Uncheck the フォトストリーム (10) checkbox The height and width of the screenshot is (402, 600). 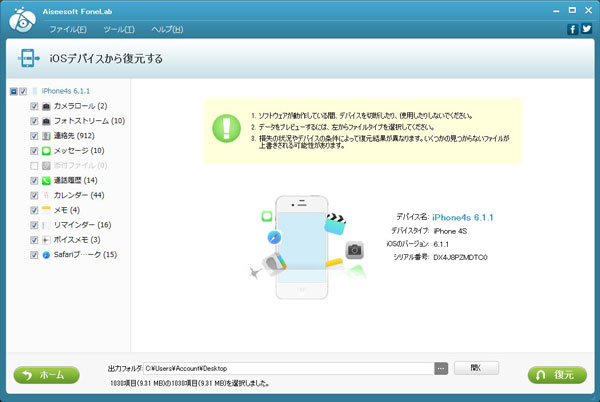click(x=34, y=121)
